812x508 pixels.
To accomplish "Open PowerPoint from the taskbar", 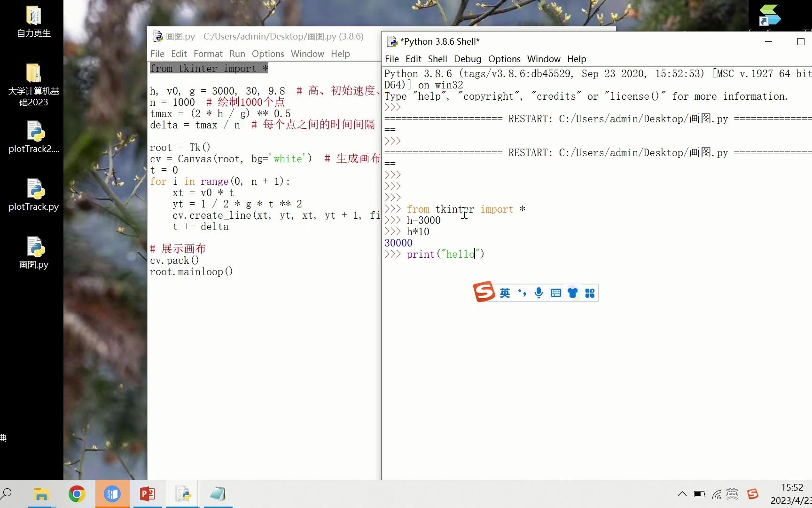I will 148,494.
